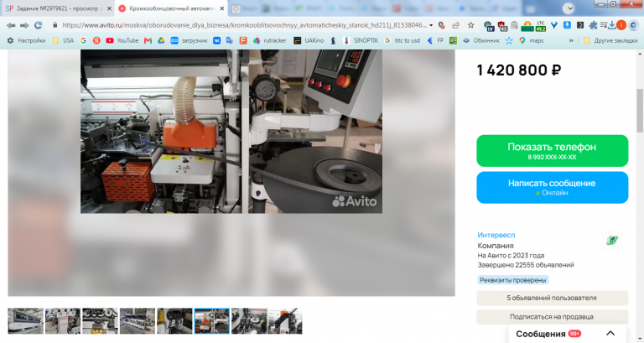Reload the Avito page
The image size is (644, 343).
tap(39, 25)
